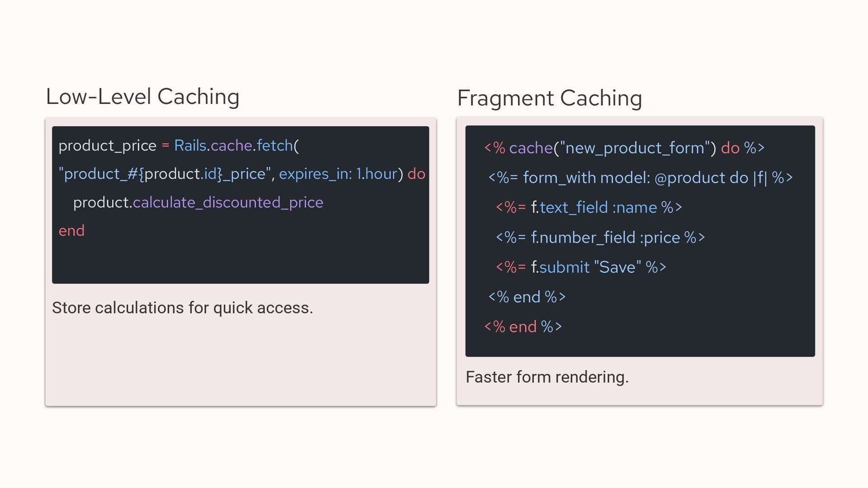Click the inner blue '<% end %>' line

[527, 297]
